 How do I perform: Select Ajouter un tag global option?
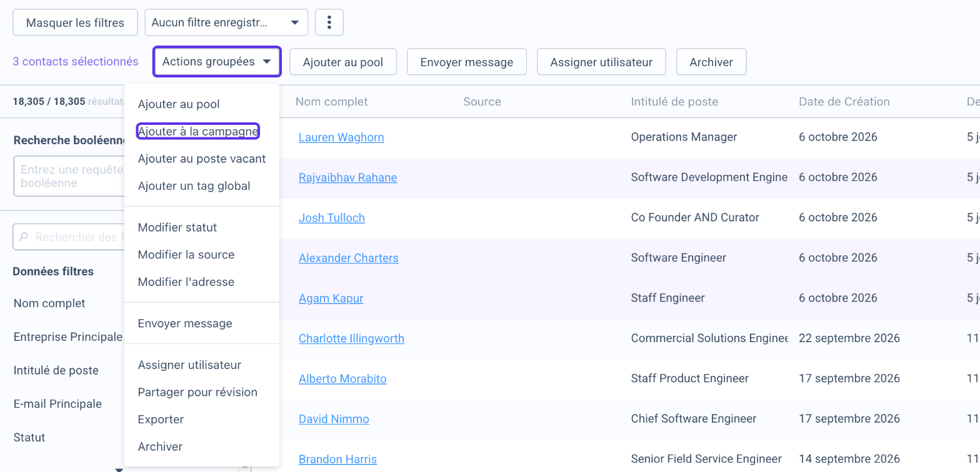click(x=194, y=186)
